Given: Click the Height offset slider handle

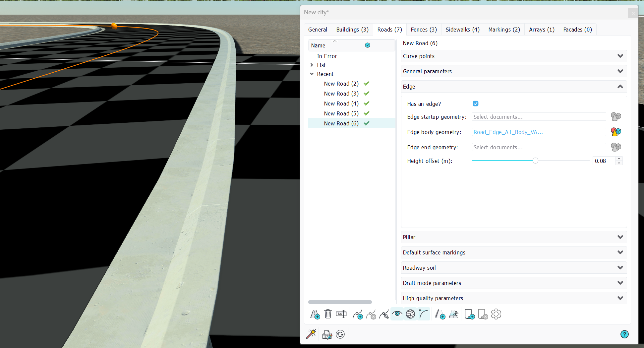Looking at the screenshot, I should (535, 161).
